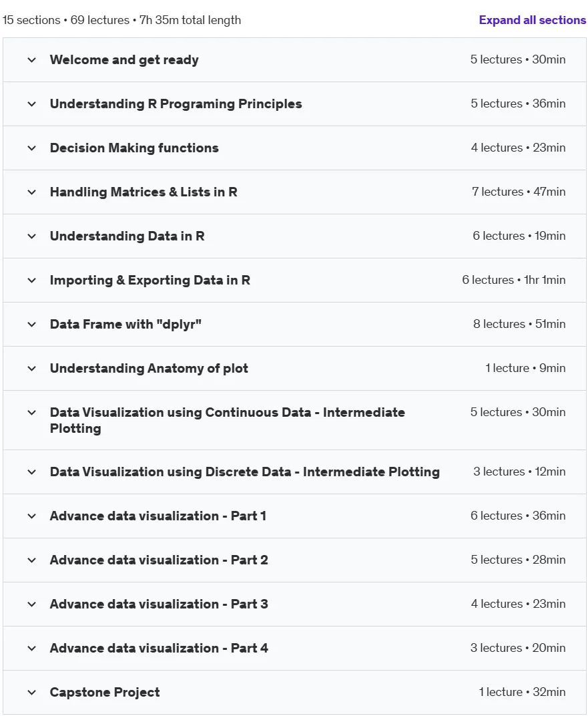Toggle chevron next to Handling Matrices & Lists
This screenshot has height=716, width=588.
tap(31, 192)
